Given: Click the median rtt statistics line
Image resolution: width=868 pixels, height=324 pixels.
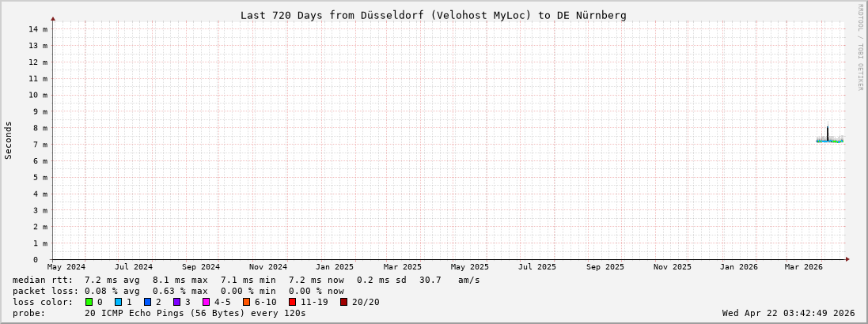Looking at the screenshot, I should point(245,280).
